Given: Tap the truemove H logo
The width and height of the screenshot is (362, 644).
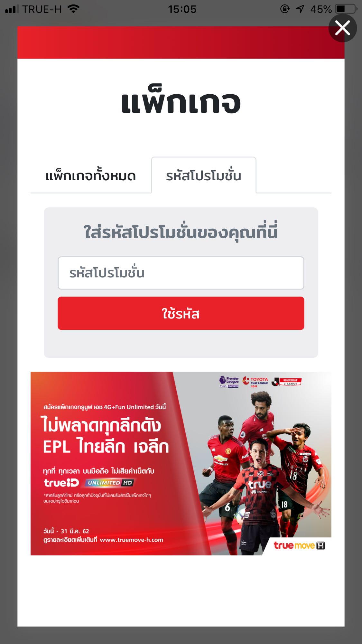Looking at the screenshot, I should coord(299,545).
